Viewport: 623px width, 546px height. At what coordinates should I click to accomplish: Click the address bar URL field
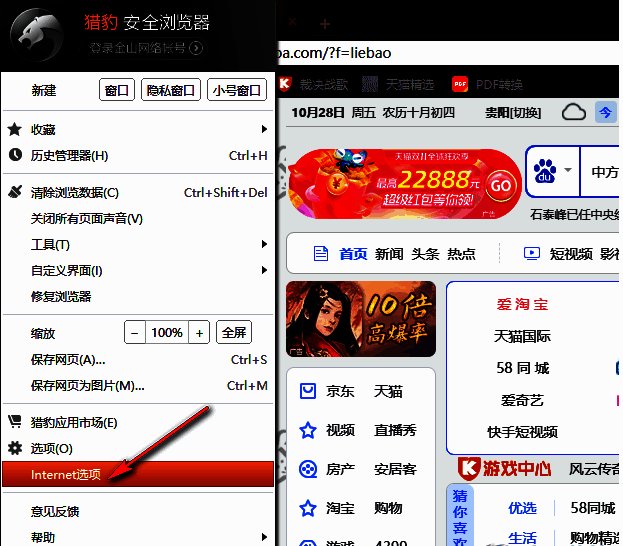pyautogui.click(x=448, y=53)
